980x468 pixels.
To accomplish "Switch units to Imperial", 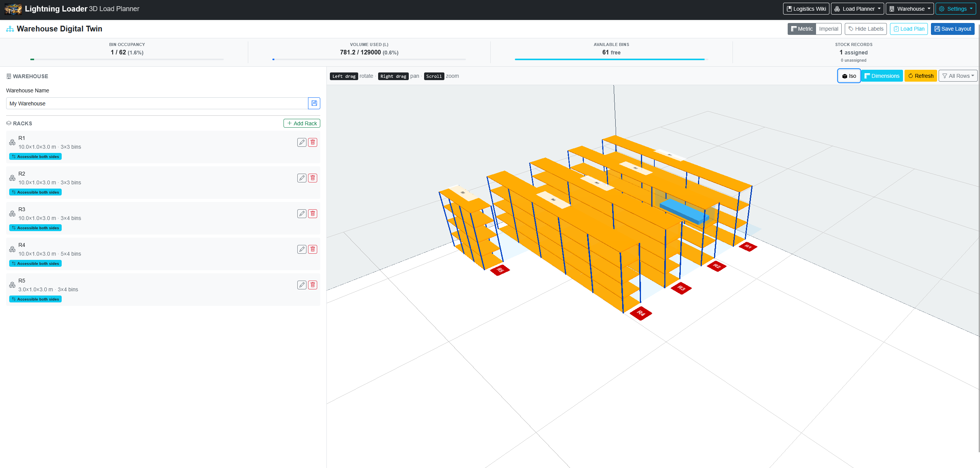I will (x=829, y=29).
